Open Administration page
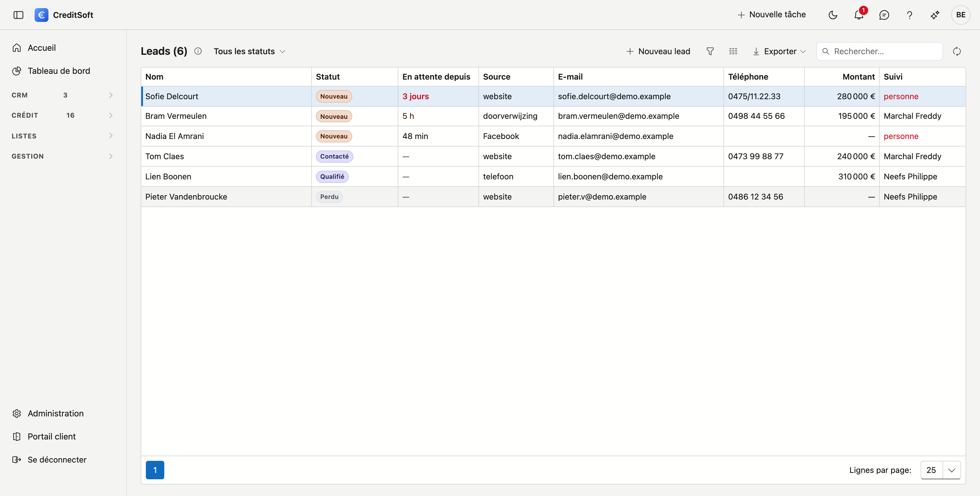This screenshot has width=980, height=496. pyautogui.click(x=56, y=414)
